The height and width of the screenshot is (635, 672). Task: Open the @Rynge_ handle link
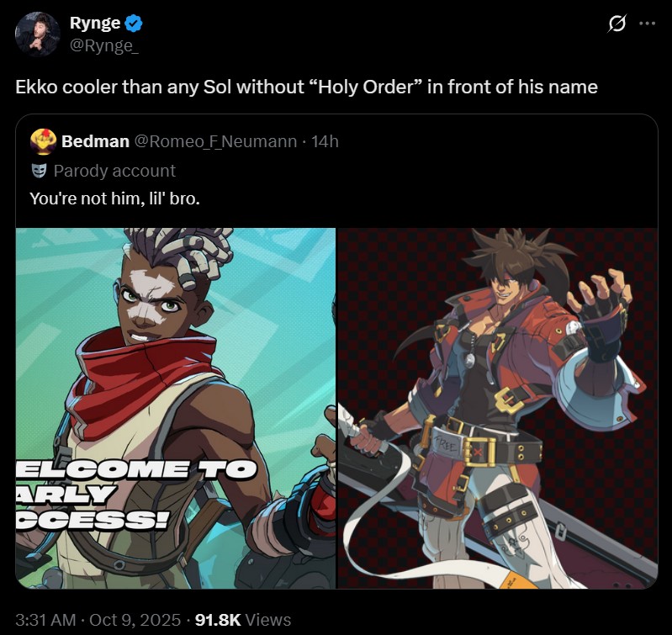[x=103, y=45]
